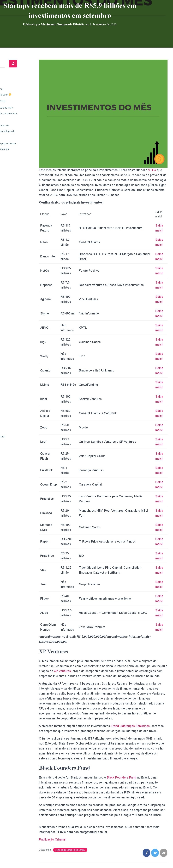Open Saiba mais for CarpeDiem Homes
This screenshot has width=173, height=868.
coord(159,627)
